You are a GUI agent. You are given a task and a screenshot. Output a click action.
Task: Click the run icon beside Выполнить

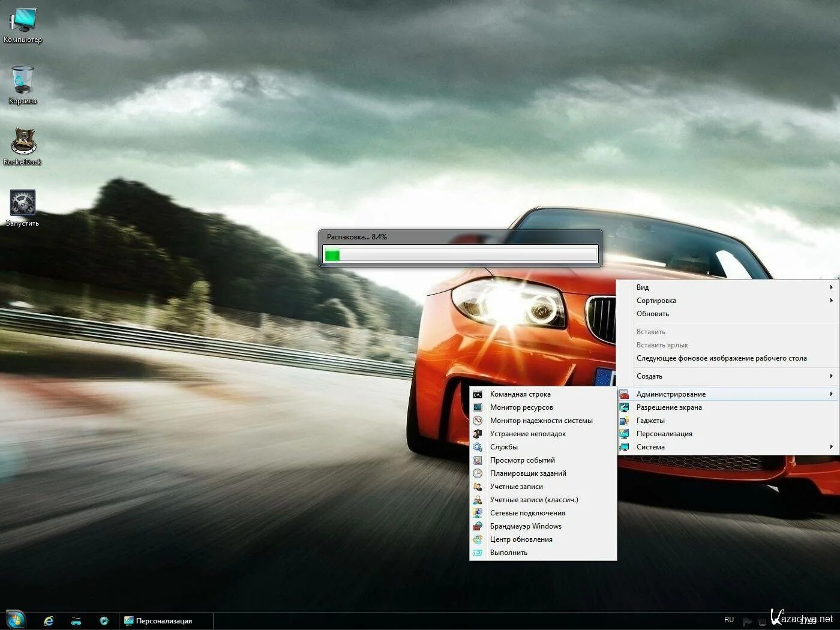478,553
